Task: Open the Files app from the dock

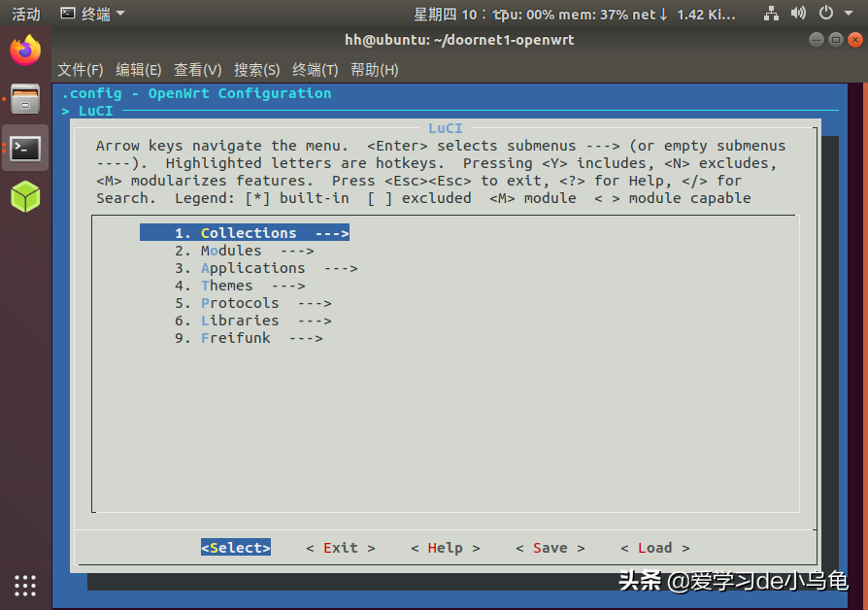Action: [x=24, y=99]
